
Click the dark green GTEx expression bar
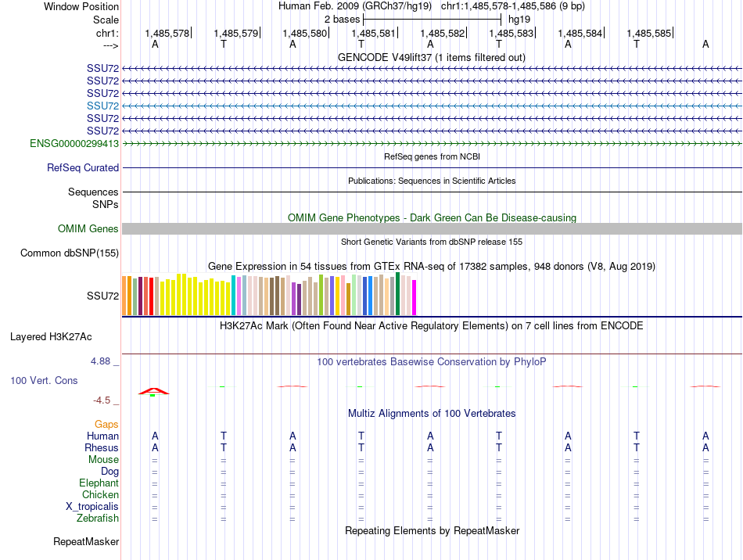[397, 294]
